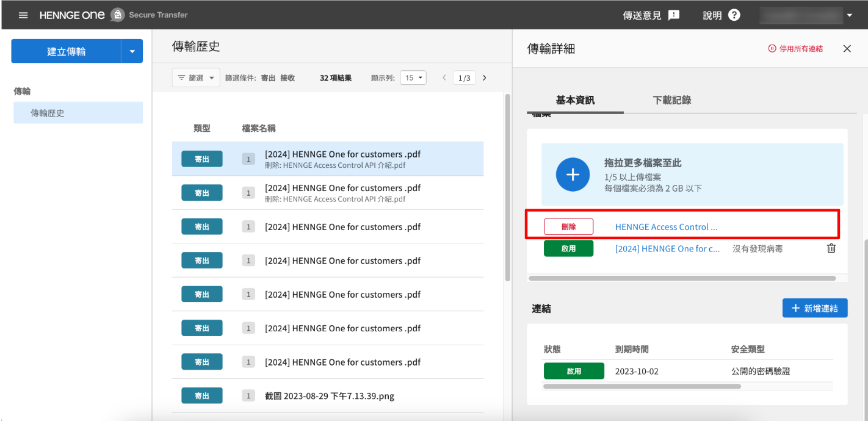Switch to the 下載記錄 tab
The height and width of the screenshot is (421, 868).
pyautogui.click(x=672, y=100)
